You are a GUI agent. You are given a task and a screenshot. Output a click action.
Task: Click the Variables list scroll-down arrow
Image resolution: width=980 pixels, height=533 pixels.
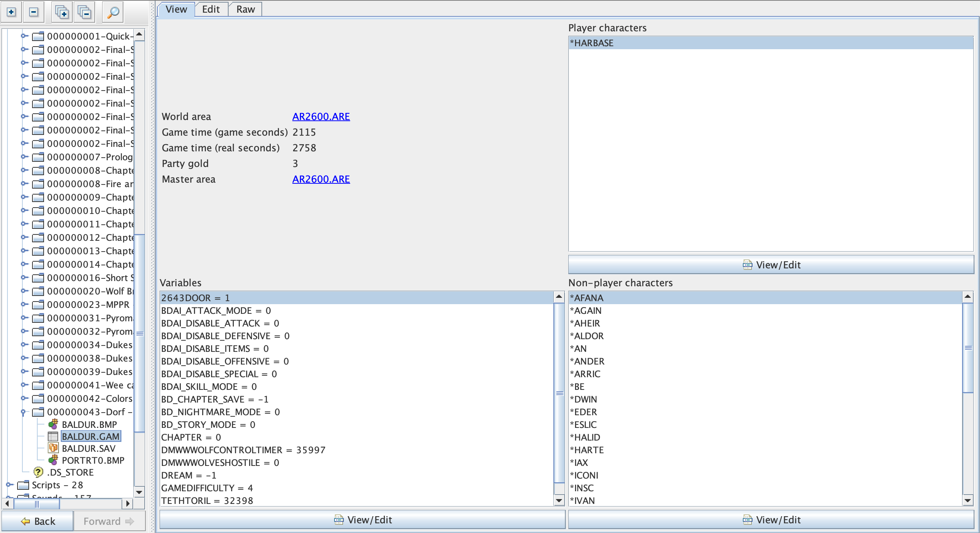point(559,500)
